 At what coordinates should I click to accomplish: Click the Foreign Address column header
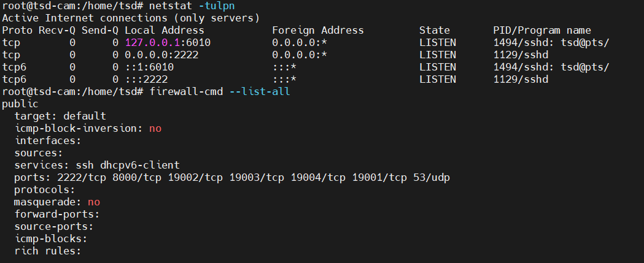[x=317, y=30]
